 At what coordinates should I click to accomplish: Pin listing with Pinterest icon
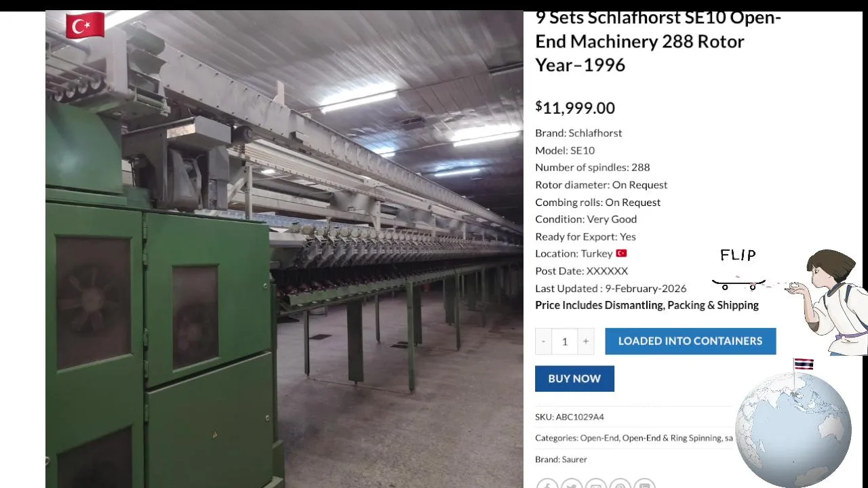coord(620,484)
